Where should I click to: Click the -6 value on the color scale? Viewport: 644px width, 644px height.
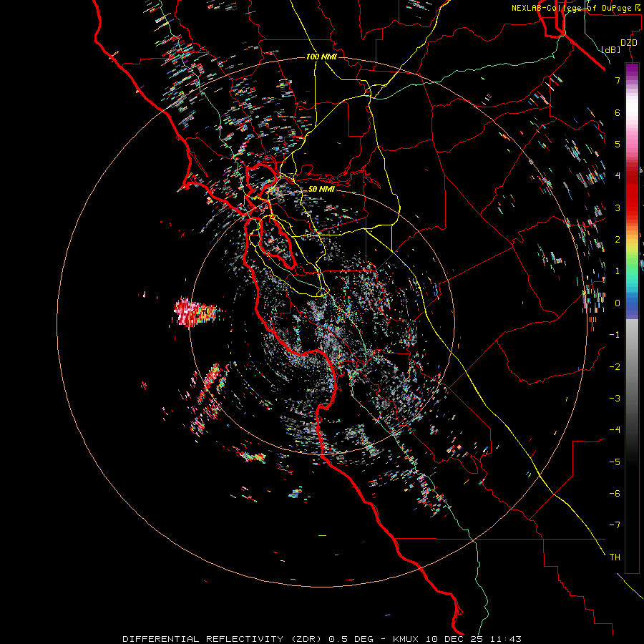[x=615, y=494]
